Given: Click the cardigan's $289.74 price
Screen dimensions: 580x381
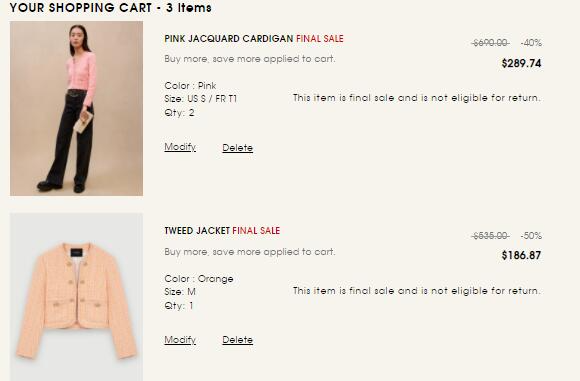Looking at the screenshot, I should coord(521,63).
